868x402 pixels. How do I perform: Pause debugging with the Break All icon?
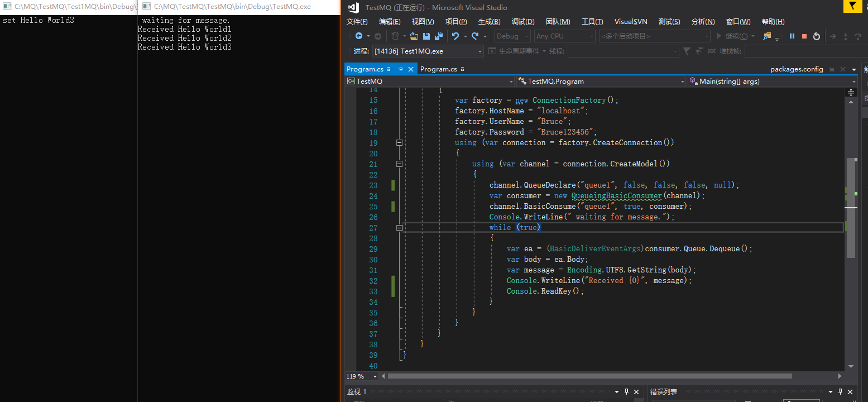[792, 36]
